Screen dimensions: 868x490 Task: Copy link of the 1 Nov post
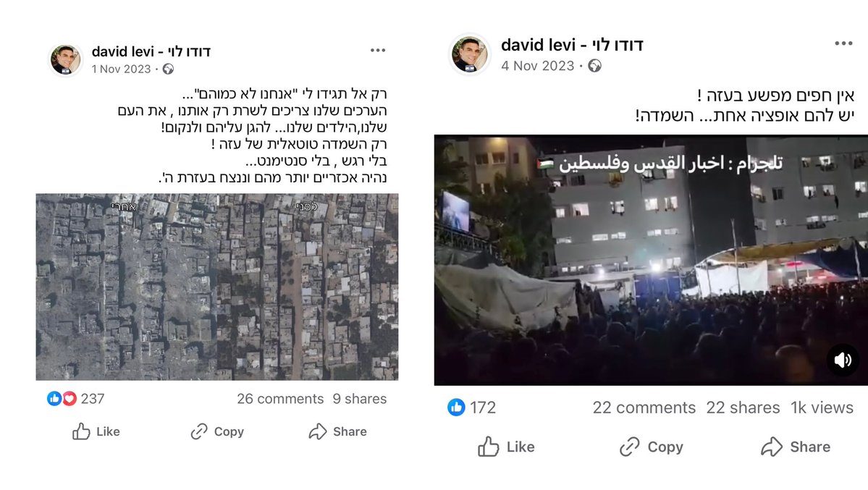pos(217,431)
